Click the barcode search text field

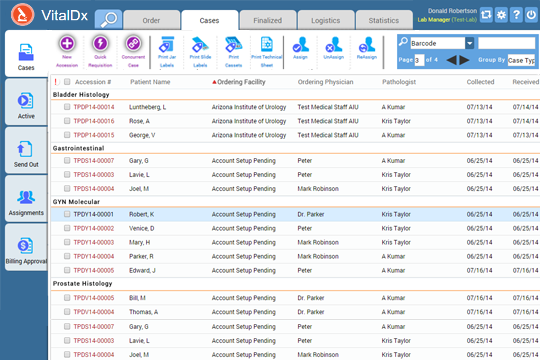507,43
